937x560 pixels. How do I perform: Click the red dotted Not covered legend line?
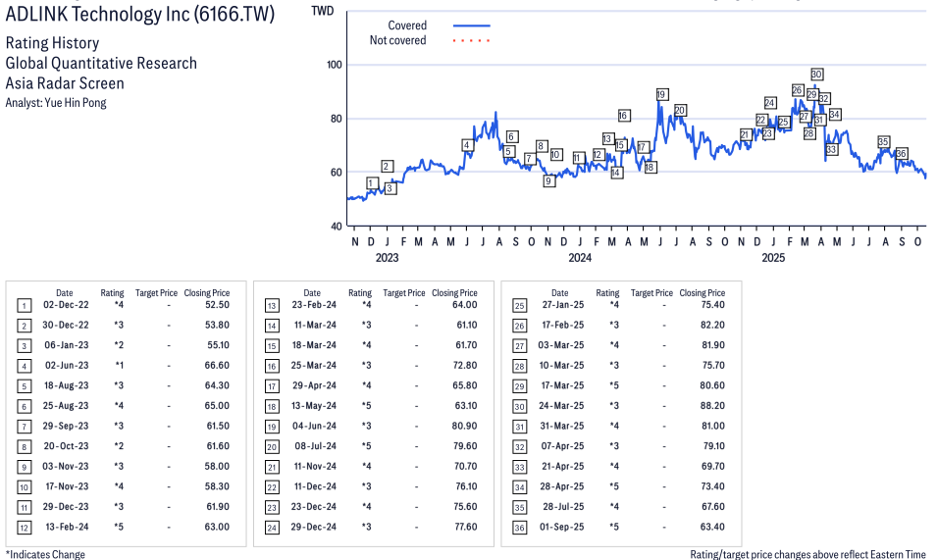471,41
